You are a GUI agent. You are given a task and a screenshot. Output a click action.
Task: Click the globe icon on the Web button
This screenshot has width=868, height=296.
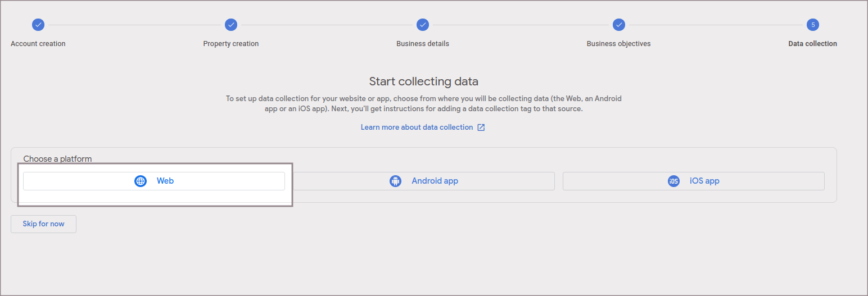tap(141, 181)
